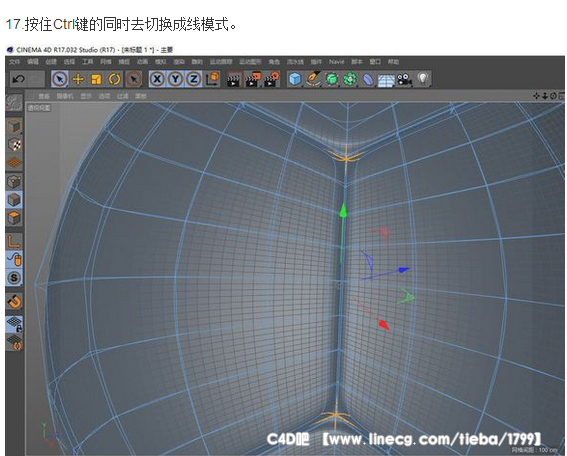Toggle the Y axis lock
The image size is (567, 456).
coord(175,79)
